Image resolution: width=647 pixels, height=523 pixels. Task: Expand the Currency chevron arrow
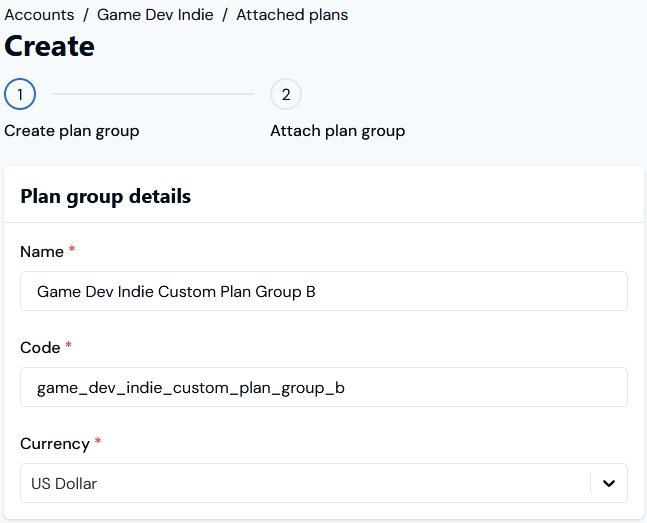(x=609, y=483)
